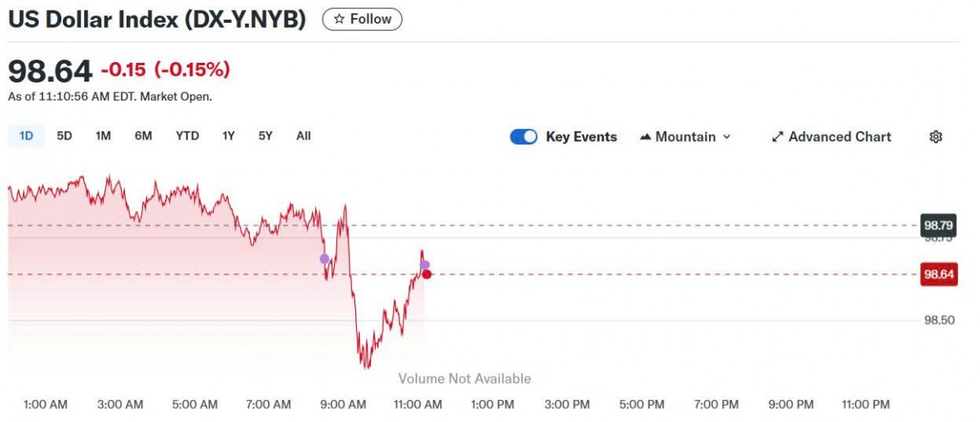Viewport: 980px width, 422px height.
Task: Show the 6M chart range
Action: point(143,136)
